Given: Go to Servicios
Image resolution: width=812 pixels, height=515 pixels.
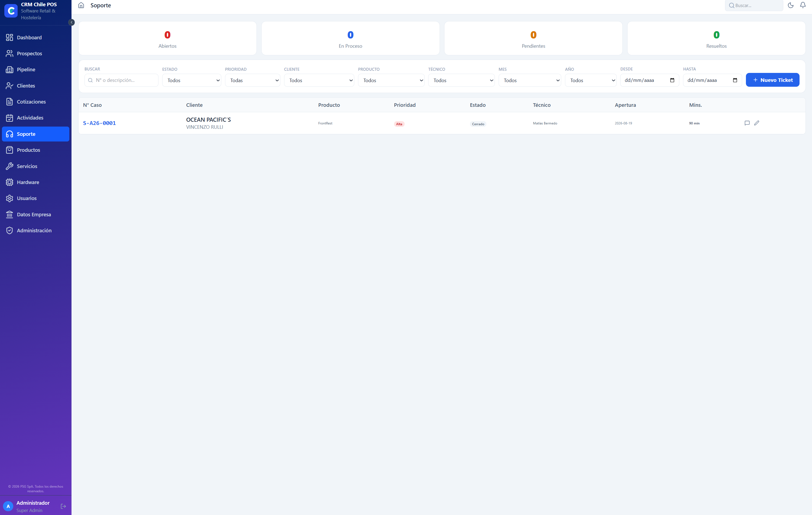Looking at the screenshot, I should (x=36, y=166).
